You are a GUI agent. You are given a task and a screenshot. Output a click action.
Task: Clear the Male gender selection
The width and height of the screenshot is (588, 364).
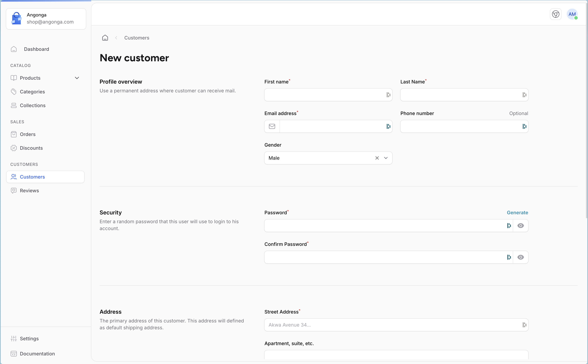tap(377, 158)
